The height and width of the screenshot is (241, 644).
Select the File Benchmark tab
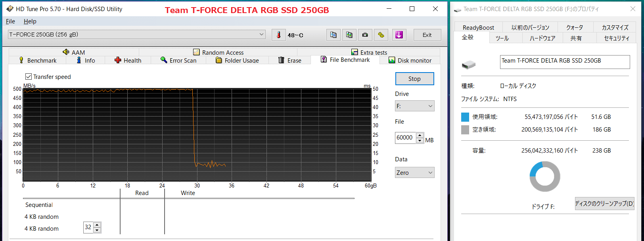click(345, 60)
